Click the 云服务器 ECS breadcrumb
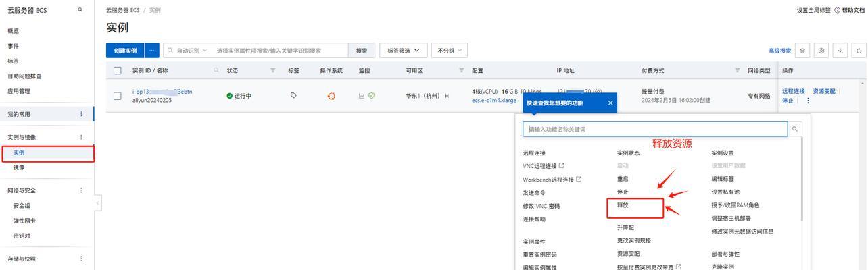 point(123,10)
